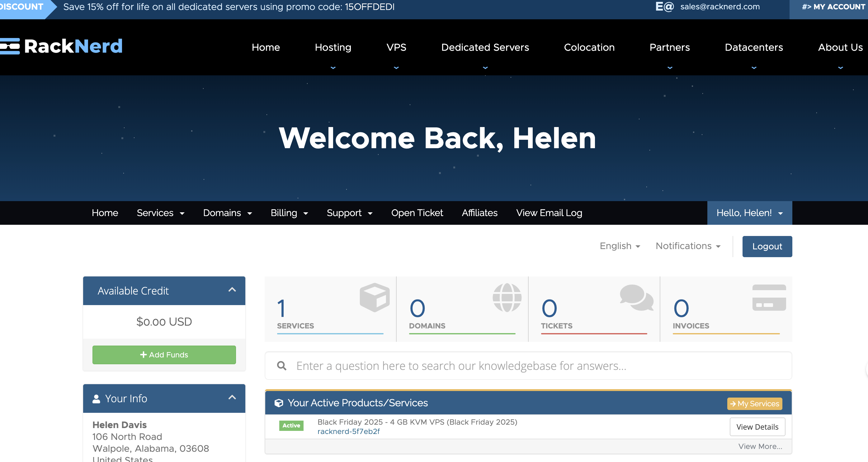Viewport: 868px width, 462px height.
Task: Expand the VPS menu chevron
Action: coord(396,68)
